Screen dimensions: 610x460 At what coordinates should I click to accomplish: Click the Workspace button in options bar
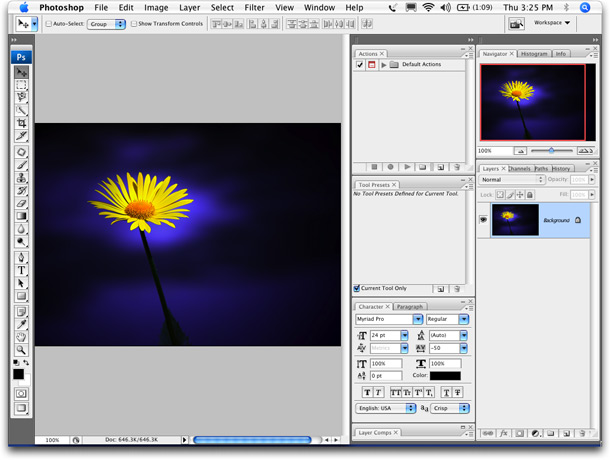point(552,22)
